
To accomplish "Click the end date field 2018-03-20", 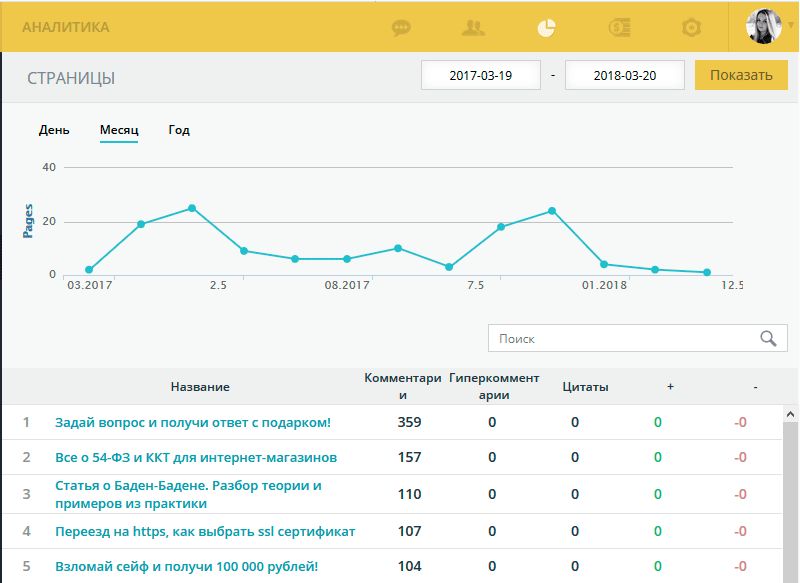I will click(x=625, y=76).
